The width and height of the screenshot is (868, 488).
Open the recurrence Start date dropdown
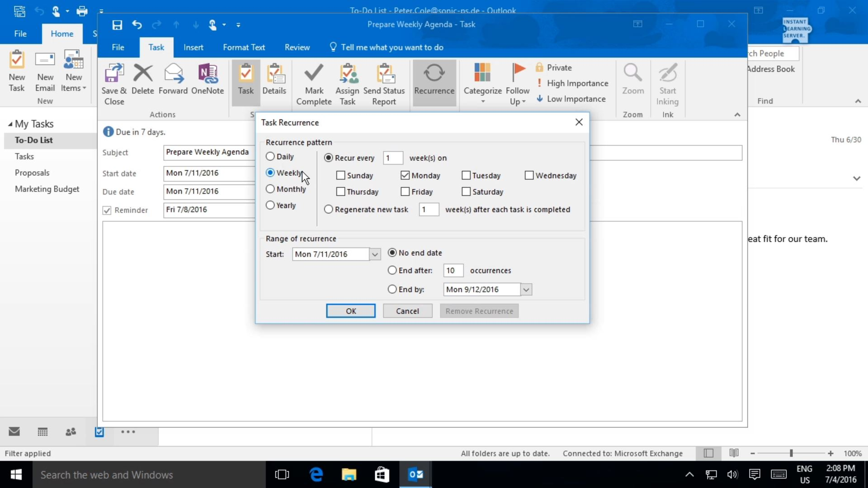click(x=375, y=254)
